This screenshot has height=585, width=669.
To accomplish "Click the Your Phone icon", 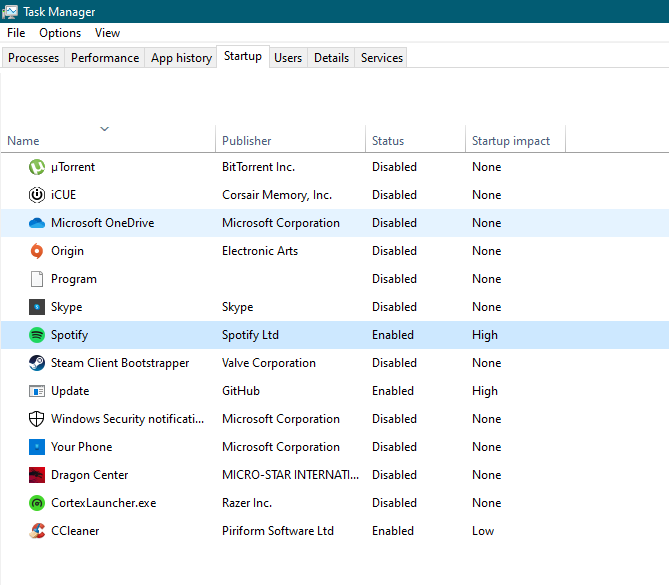I will [x=37, y=447].
